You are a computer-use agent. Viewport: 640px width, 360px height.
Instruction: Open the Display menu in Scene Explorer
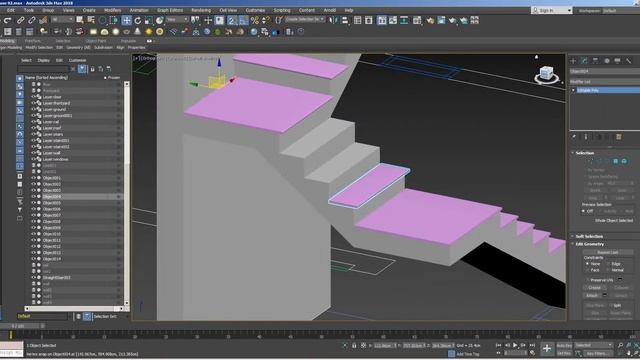tap(43, 60)
